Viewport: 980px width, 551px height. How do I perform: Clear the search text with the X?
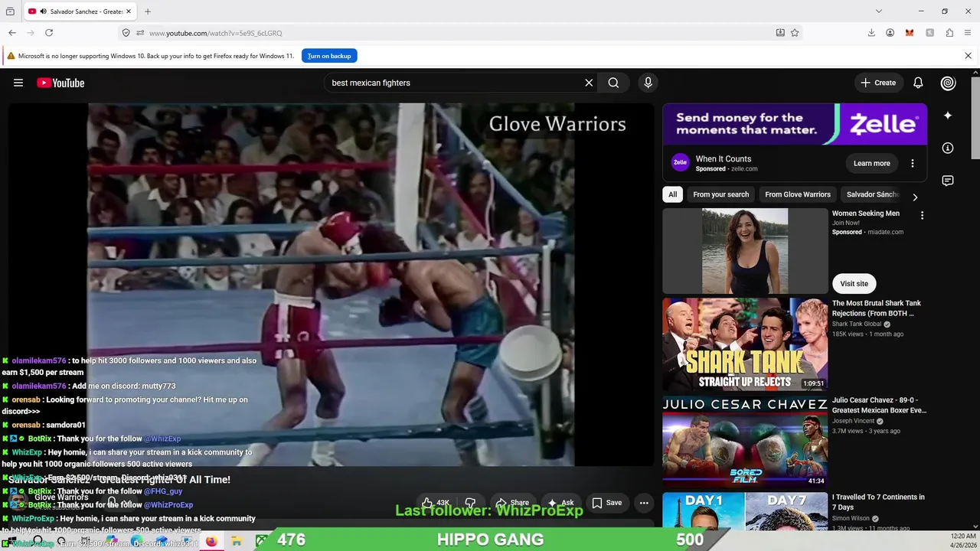coord(589,83)
